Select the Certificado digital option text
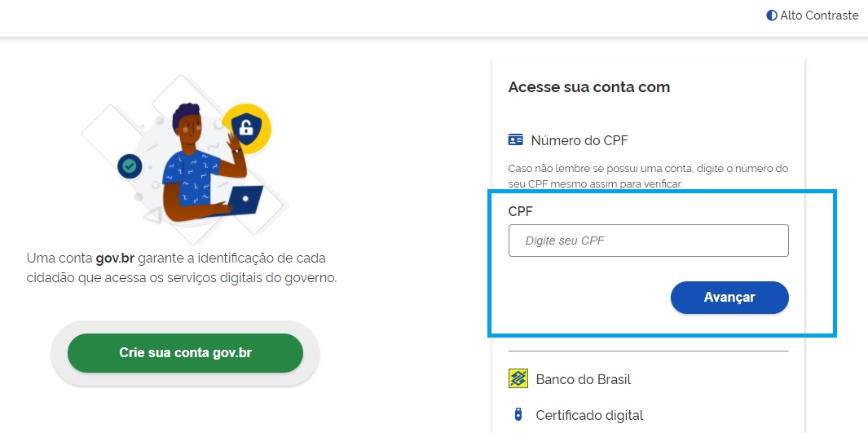Screen dimensions: 868x433 589,415
